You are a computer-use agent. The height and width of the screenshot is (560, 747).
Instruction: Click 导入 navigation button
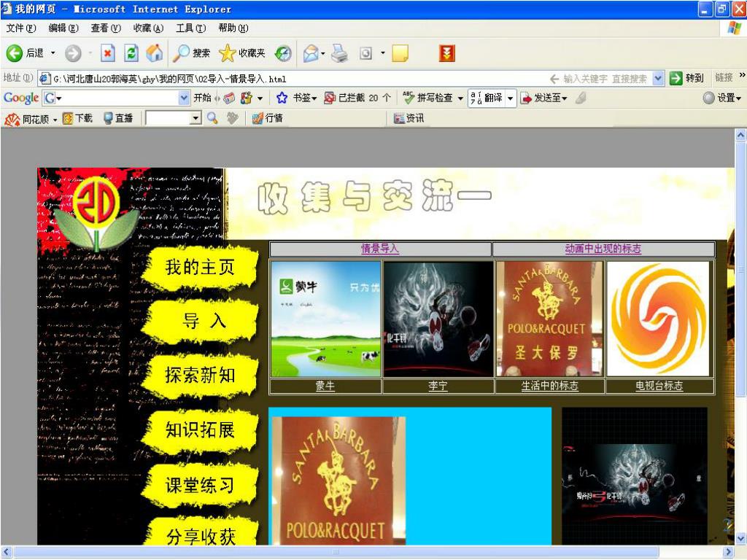[200, 322]
